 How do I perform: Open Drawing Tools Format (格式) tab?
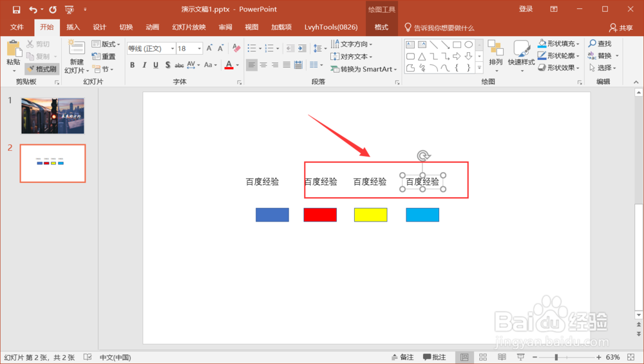tap(381, 27)
